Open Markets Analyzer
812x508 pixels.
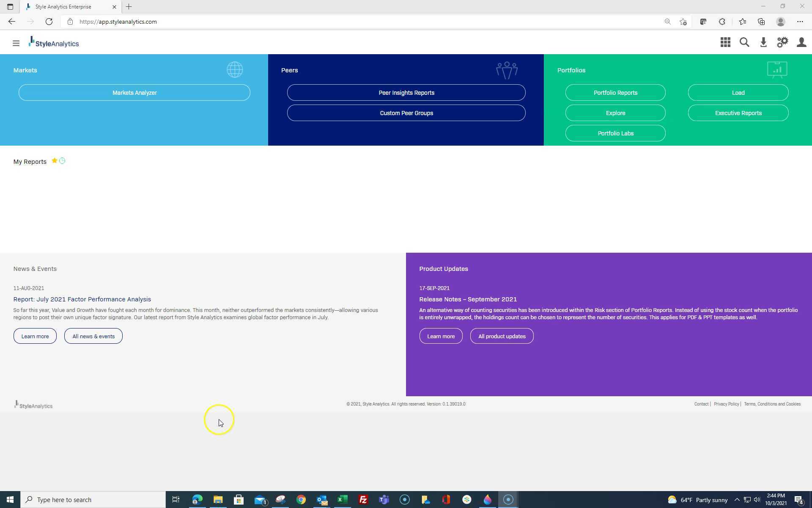coord(134,93)
